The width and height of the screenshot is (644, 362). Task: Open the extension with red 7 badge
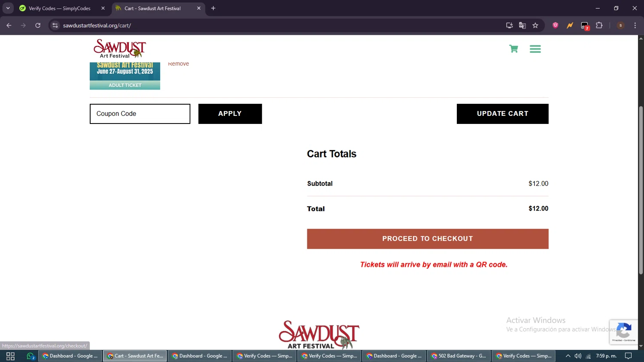click(x=585, y=26)
